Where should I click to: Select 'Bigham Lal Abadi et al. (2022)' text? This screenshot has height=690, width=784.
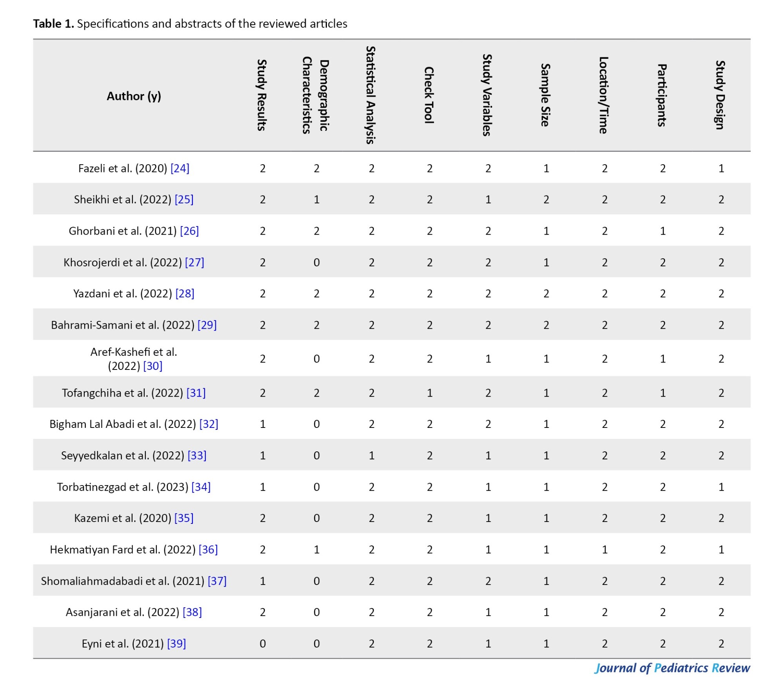123,424
